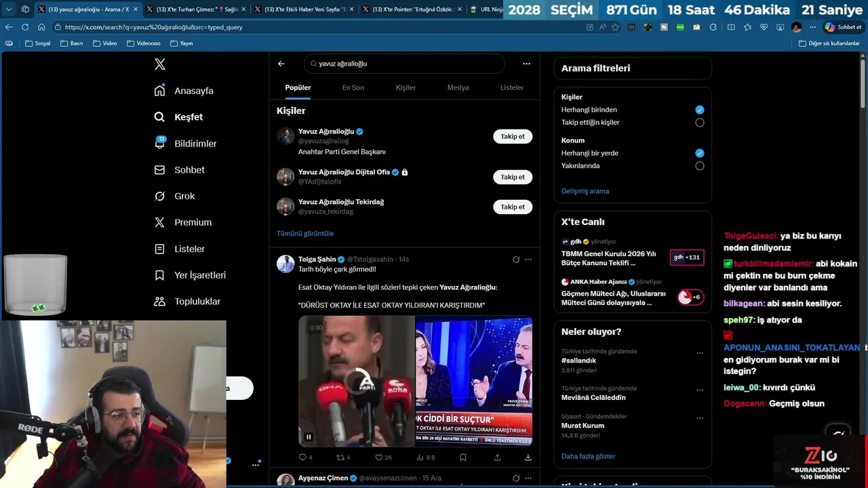The image size is (868, 488).
Task: Open browser tab list dropdown
Action: point(9,9)
